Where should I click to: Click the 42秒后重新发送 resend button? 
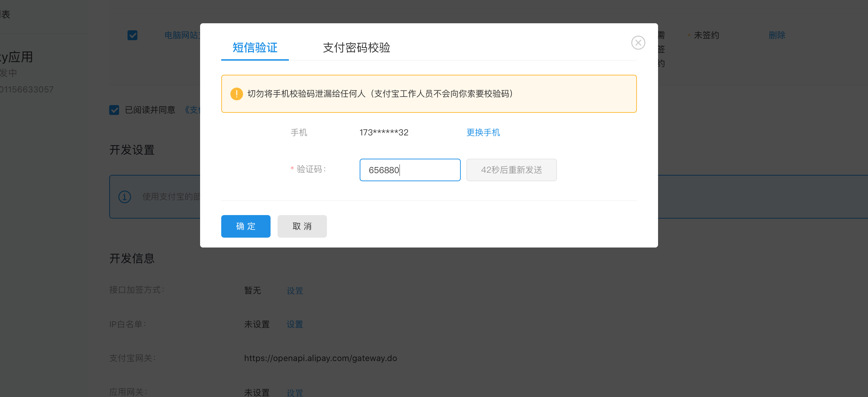(x=511, y=170)
